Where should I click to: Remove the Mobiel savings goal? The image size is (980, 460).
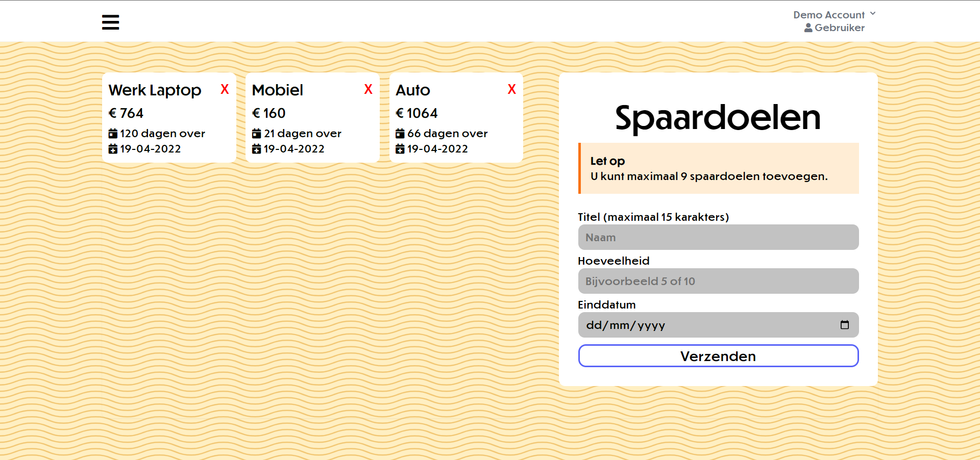pyautogui.click(x=368, y=89)
